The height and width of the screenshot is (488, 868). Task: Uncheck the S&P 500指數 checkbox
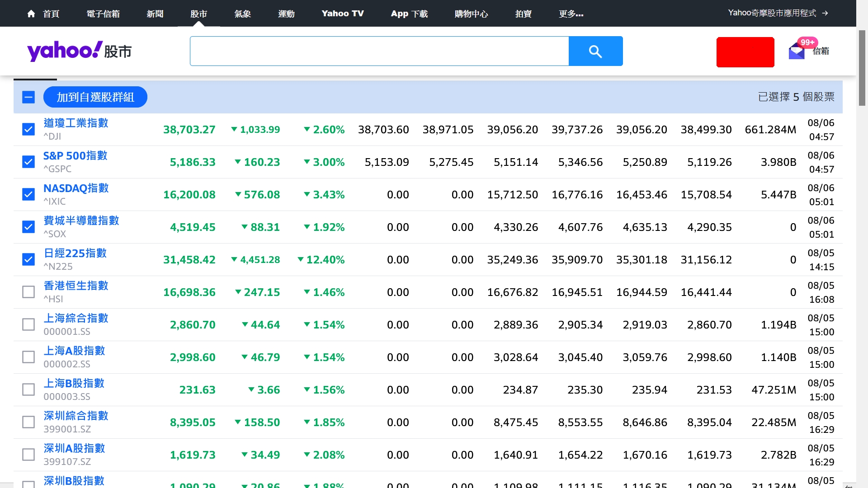pos(28,162)
